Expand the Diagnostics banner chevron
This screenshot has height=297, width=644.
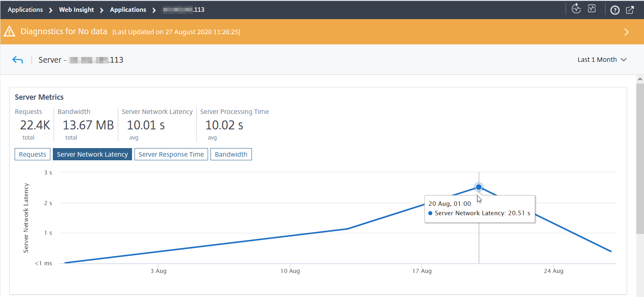626,32
